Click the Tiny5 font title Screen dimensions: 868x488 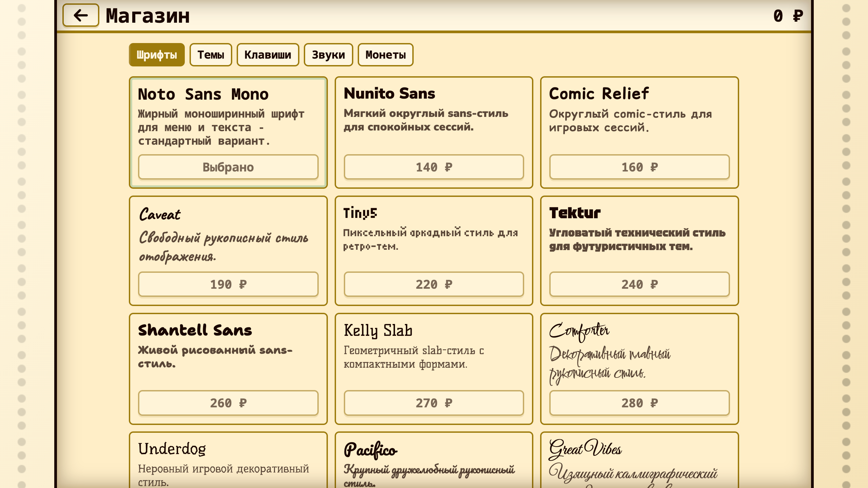tap(360, 213)
